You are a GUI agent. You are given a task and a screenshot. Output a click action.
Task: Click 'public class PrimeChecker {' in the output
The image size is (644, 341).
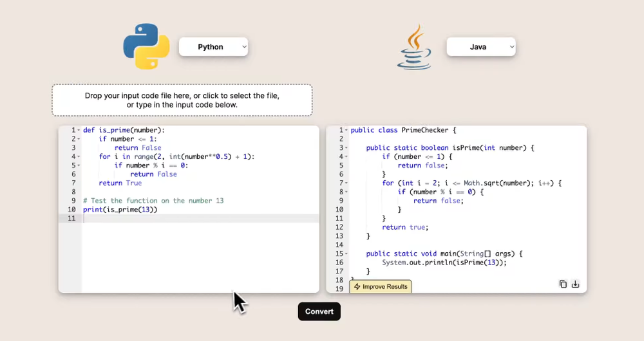[403, 130]
